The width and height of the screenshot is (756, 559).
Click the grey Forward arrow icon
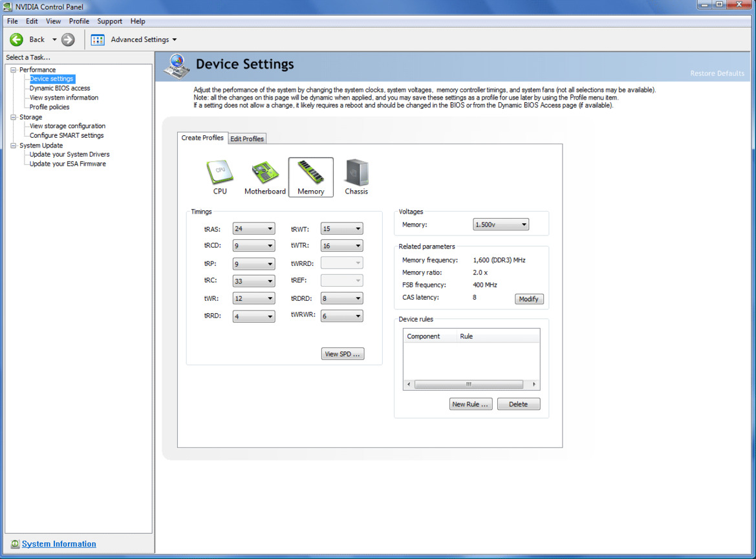pyautogui.click(x=68, y=39)
